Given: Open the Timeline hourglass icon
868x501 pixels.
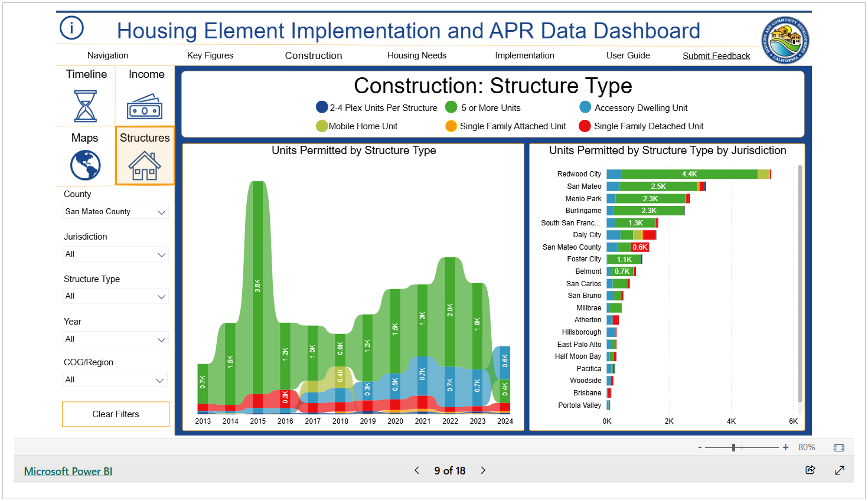Looking at the screenshot, I should (86, 106).
